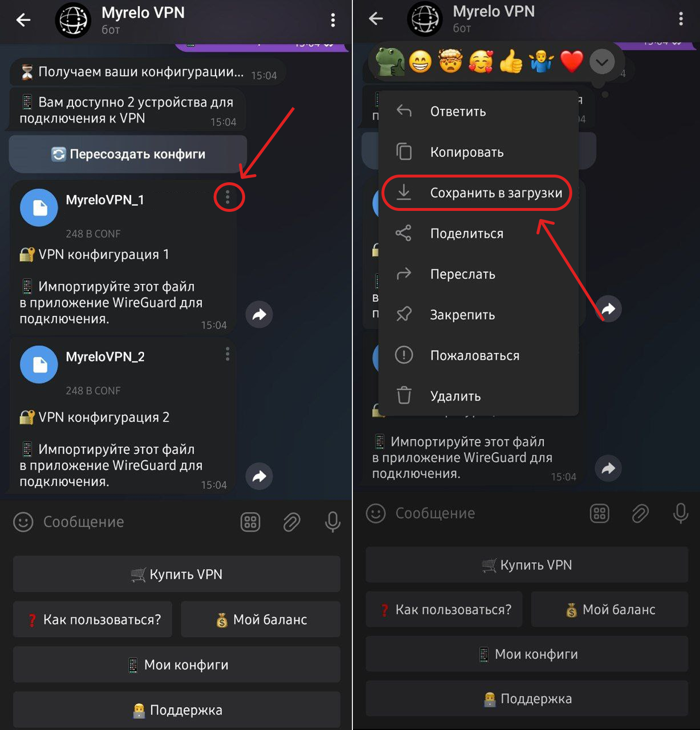
Task: Open emoji picker smiley in left message field
Action: [23, 522]
